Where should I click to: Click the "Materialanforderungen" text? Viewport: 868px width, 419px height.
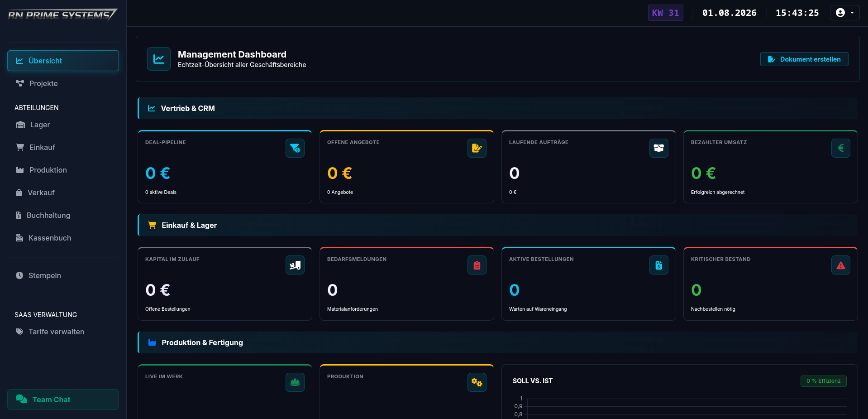[352, 309]
